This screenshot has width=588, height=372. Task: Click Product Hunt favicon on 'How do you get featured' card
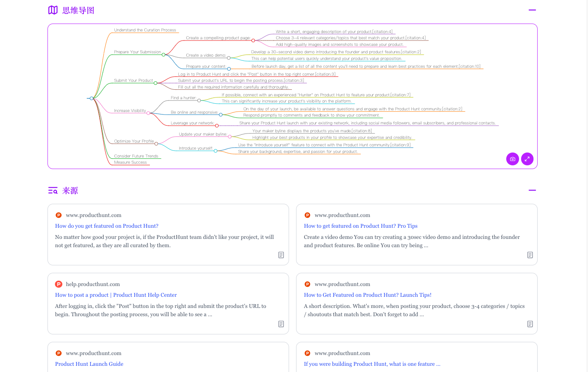(59, 215)
